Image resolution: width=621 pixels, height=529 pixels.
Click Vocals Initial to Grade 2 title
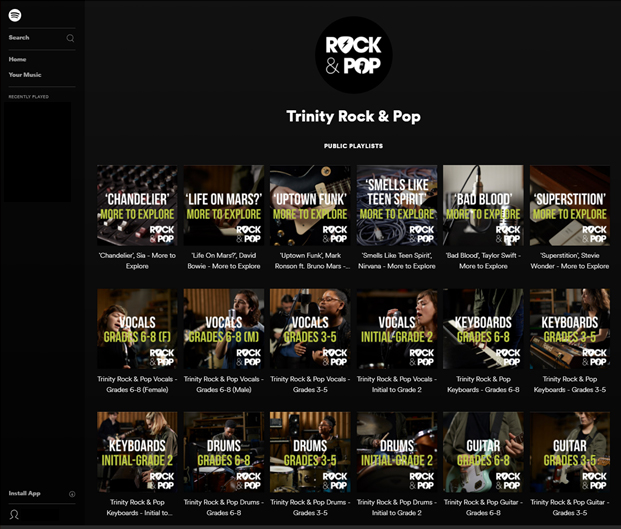tap(397, 384)
